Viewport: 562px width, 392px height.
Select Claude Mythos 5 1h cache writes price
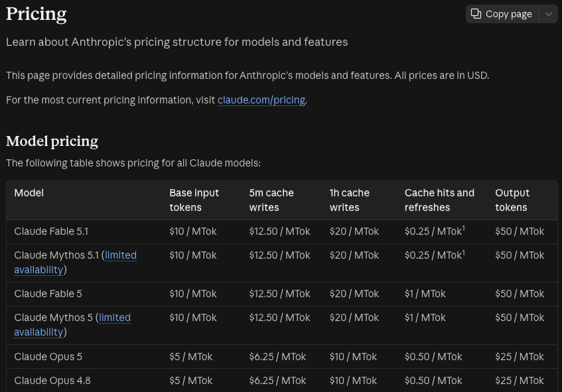tap(354, 318)
